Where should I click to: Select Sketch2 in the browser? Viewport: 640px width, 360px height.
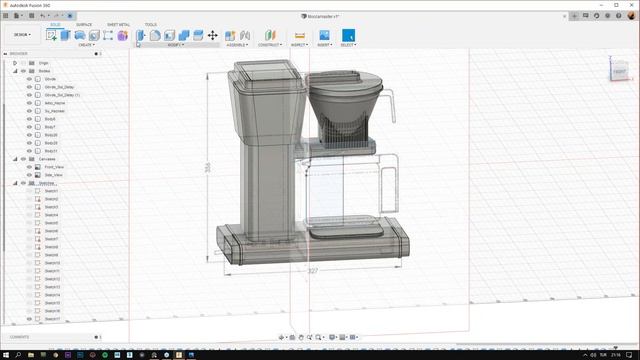(51, 199)
